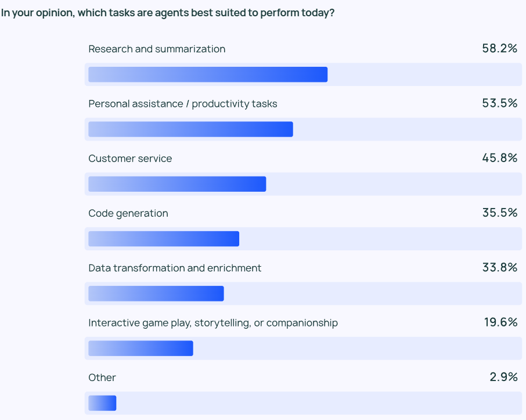
Task: Click the Code generation blue bar
Action: point(164,239)
